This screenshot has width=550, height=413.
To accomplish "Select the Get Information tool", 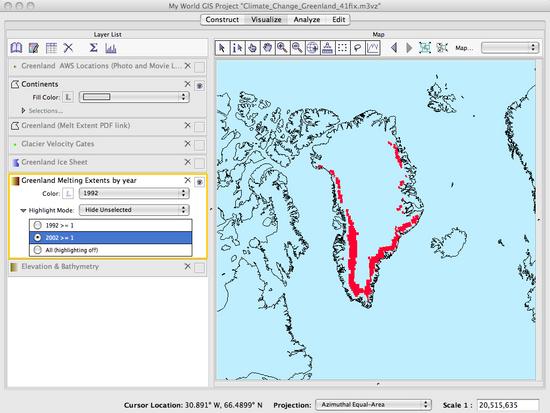I will [x=237, y=48].
